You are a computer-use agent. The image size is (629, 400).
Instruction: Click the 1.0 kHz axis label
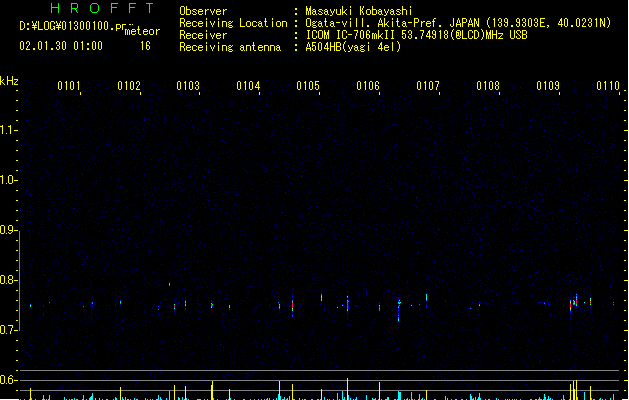8,180
